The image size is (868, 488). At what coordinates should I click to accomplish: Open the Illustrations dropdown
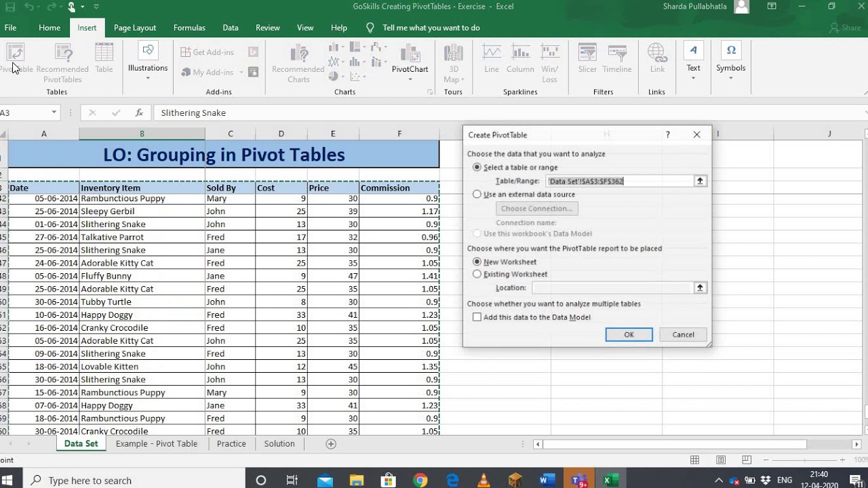[x=148, y=62]
